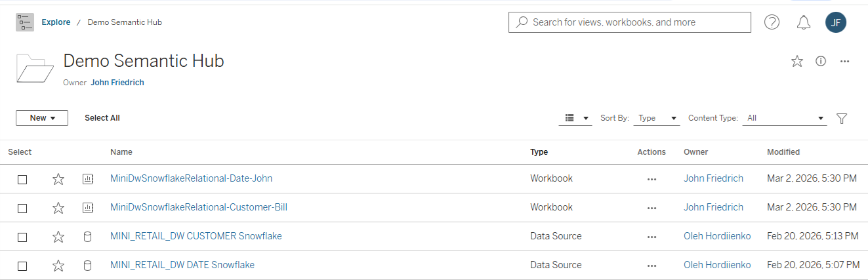Go to Explore in the breadcrumb
868x280 pixels.
click(56, 22)
